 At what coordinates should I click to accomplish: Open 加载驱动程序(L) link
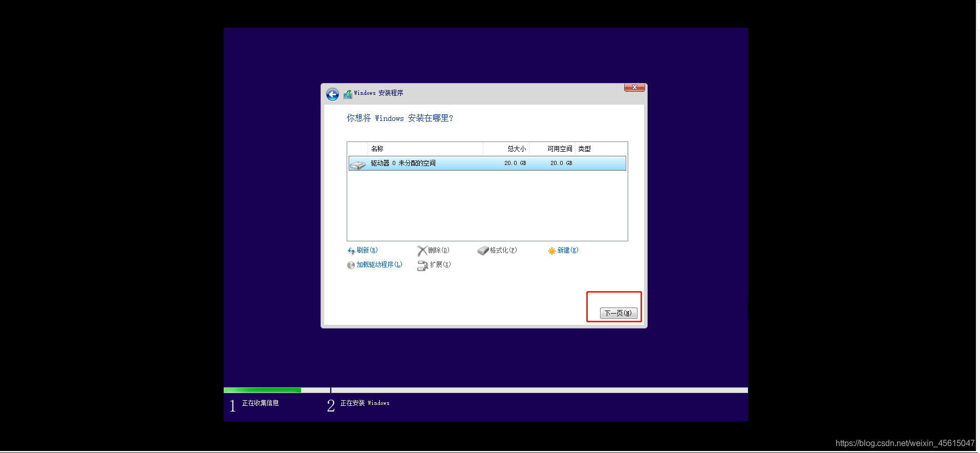pyautogui.click(x=379, y=264)
